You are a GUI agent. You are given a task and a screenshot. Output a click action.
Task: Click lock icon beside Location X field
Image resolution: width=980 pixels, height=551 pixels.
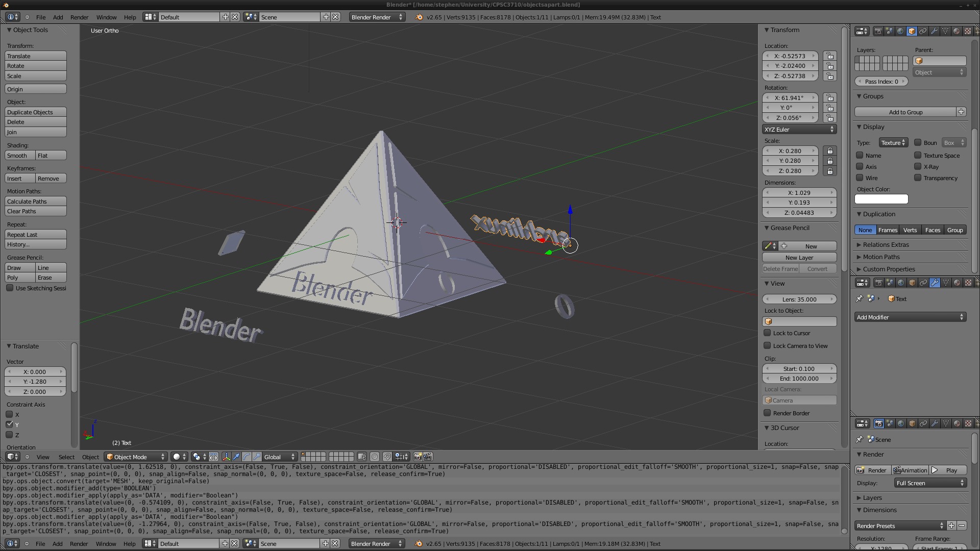(830, 56)
